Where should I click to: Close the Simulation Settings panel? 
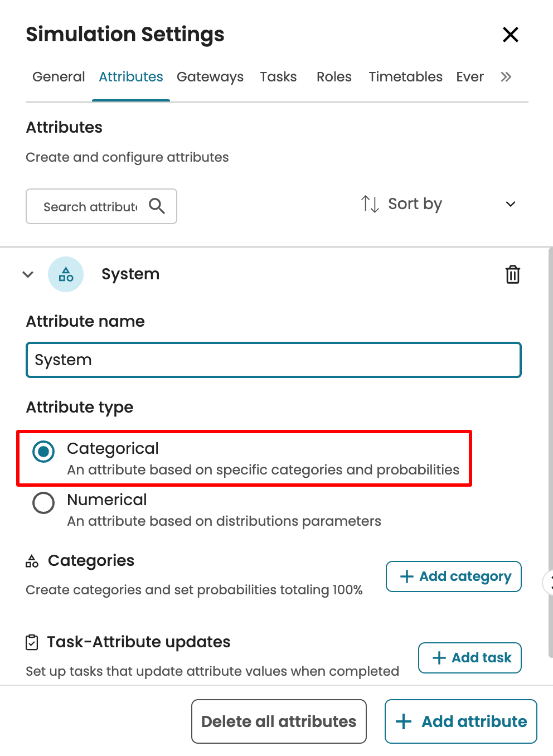point(510,35)
